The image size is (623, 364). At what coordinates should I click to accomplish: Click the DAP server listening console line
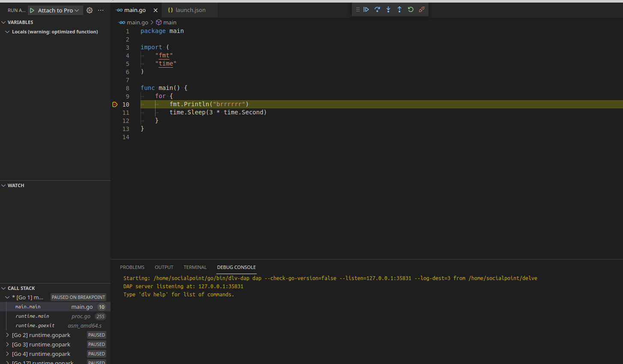[x=183, y=286]
